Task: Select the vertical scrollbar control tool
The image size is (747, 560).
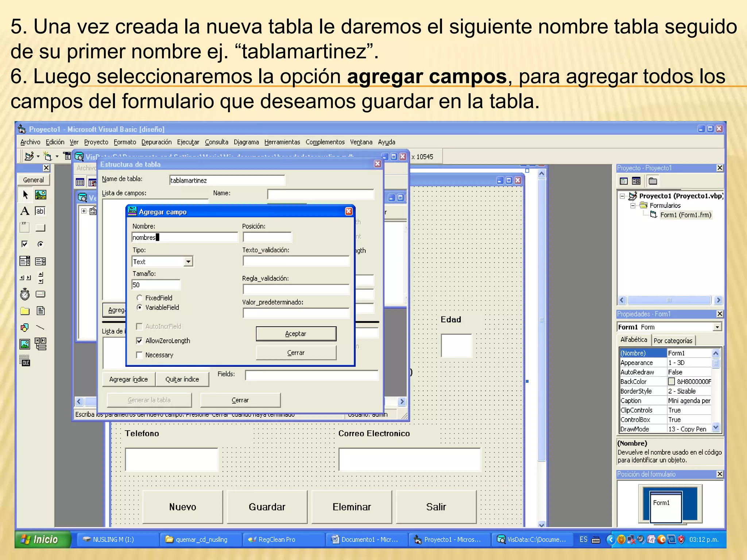Action: [40, 277]
